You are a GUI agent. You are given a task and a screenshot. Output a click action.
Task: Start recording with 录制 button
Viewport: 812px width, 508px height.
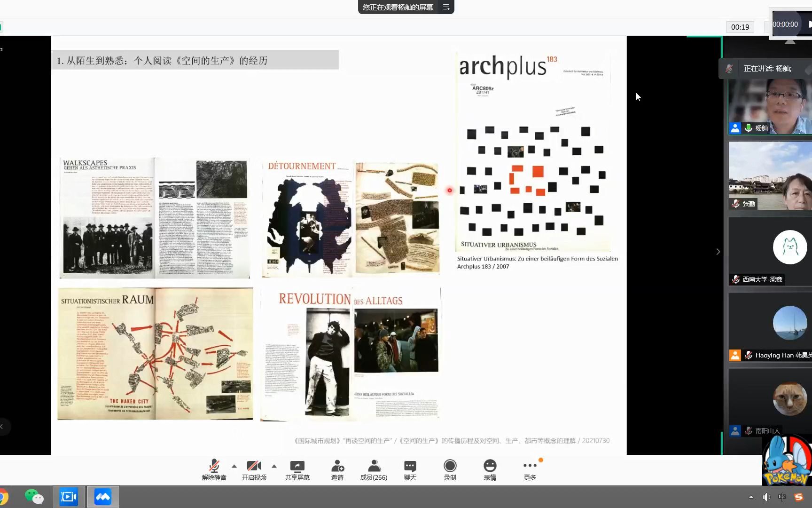point(450,470)
